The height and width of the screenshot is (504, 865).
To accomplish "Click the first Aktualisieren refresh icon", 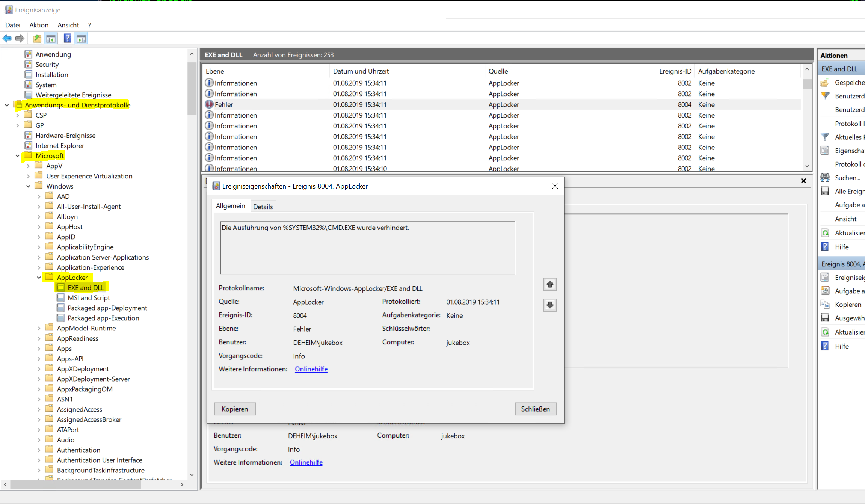I will [825, 233].
